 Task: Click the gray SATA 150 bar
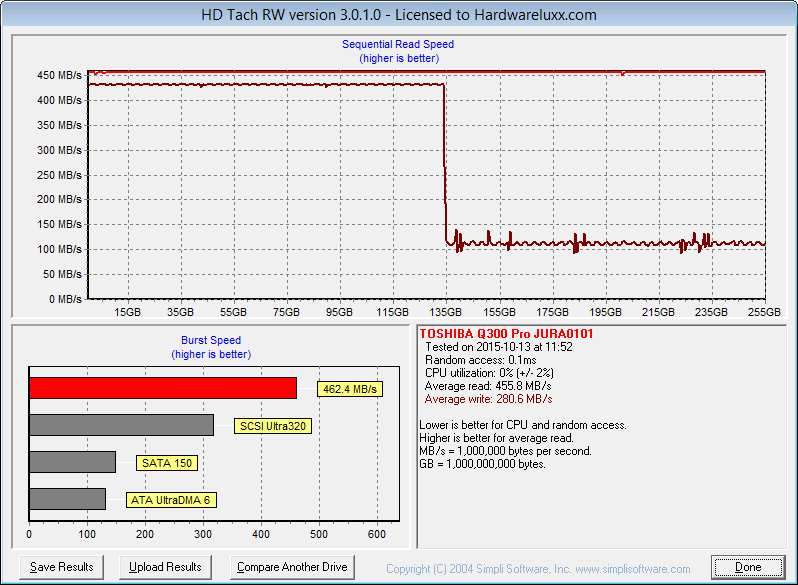(73, 462)
